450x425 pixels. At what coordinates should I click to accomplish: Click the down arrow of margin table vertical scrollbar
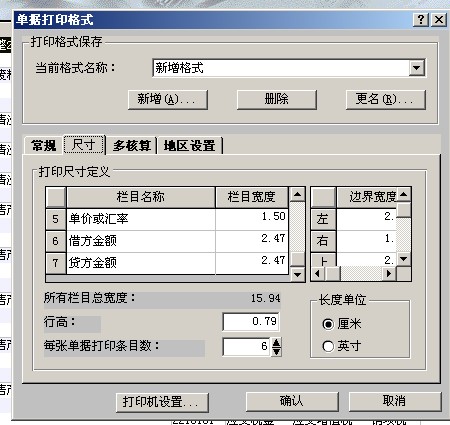404,259
